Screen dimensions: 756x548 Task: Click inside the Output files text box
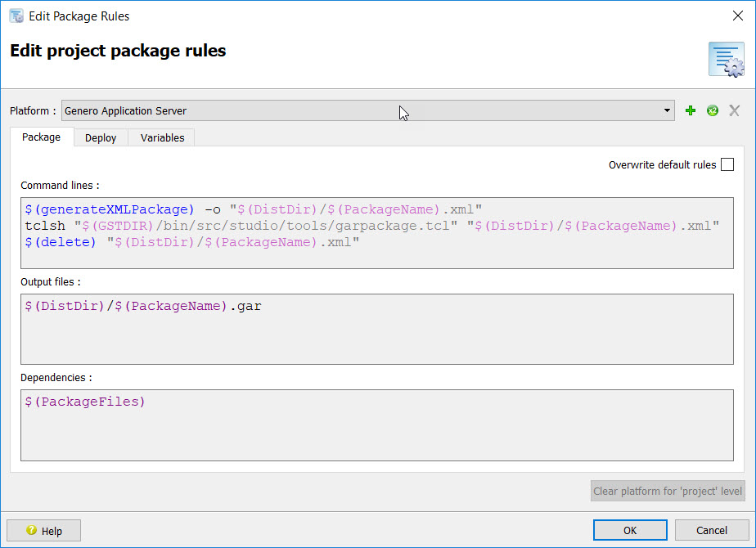tap(377, 329)
